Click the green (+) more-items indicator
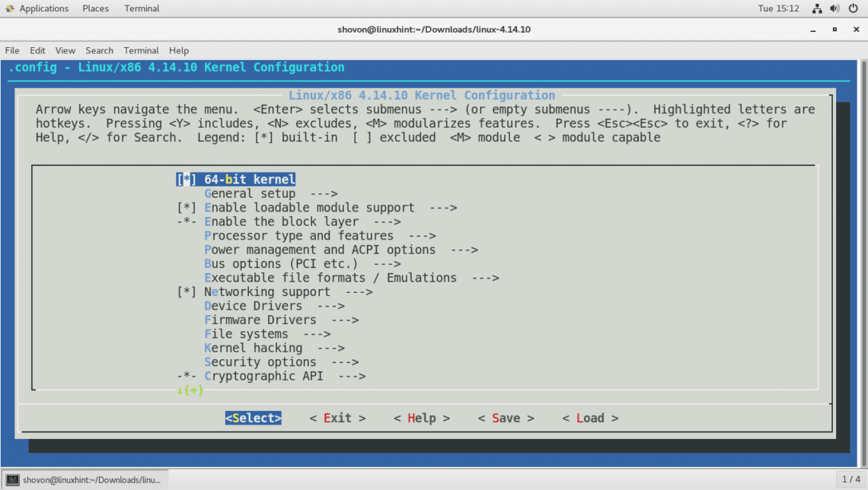 pyautogui.click(x=190, y=390)
